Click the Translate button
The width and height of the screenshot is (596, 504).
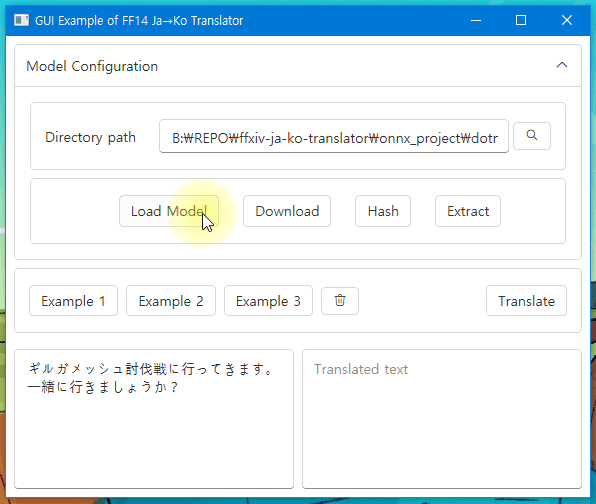(x=526, y=301)
